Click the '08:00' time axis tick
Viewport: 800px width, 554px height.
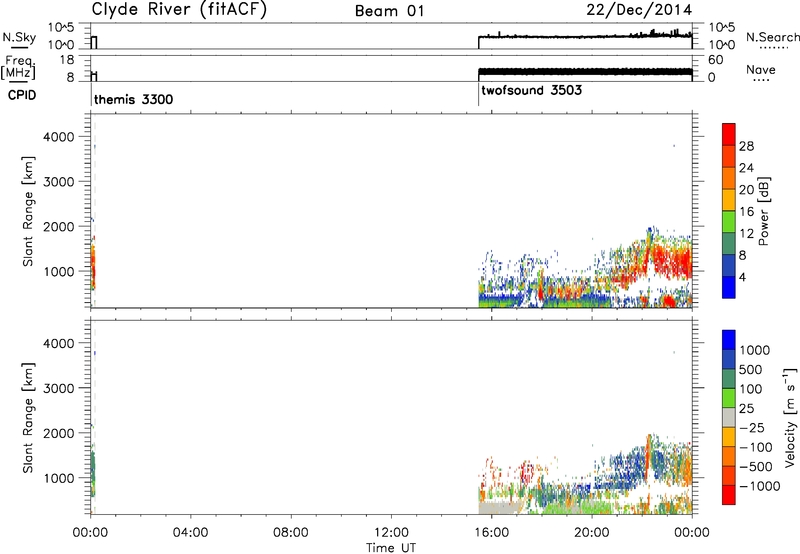point(291,533)
